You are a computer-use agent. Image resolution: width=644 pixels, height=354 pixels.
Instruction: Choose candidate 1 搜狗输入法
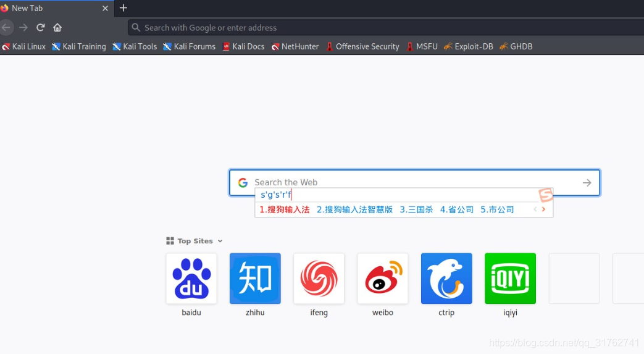click(285, 209)
